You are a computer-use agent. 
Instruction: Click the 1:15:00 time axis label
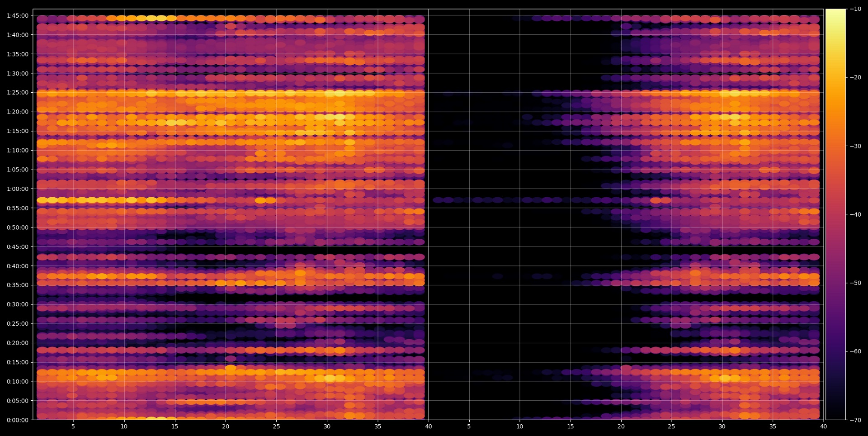(18, 131)
